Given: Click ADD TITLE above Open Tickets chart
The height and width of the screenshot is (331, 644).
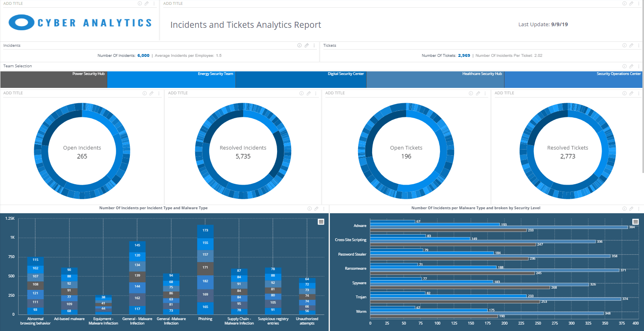Looking at the screenshot, I should 335,93.
